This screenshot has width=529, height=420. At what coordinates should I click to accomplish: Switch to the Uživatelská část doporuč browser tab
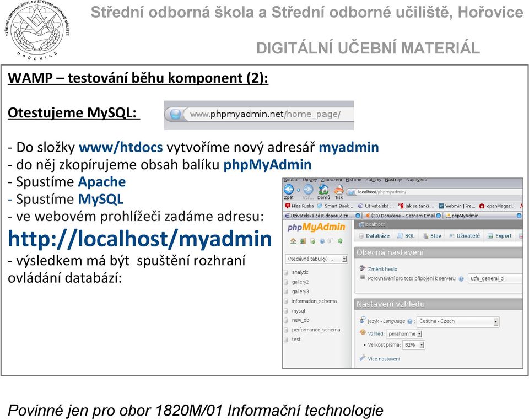322,215
